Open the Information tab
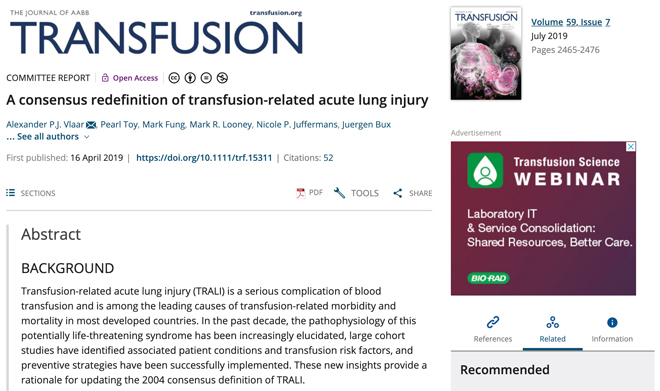The height and width of the screenshot is (391, 660). click(612, 330)
